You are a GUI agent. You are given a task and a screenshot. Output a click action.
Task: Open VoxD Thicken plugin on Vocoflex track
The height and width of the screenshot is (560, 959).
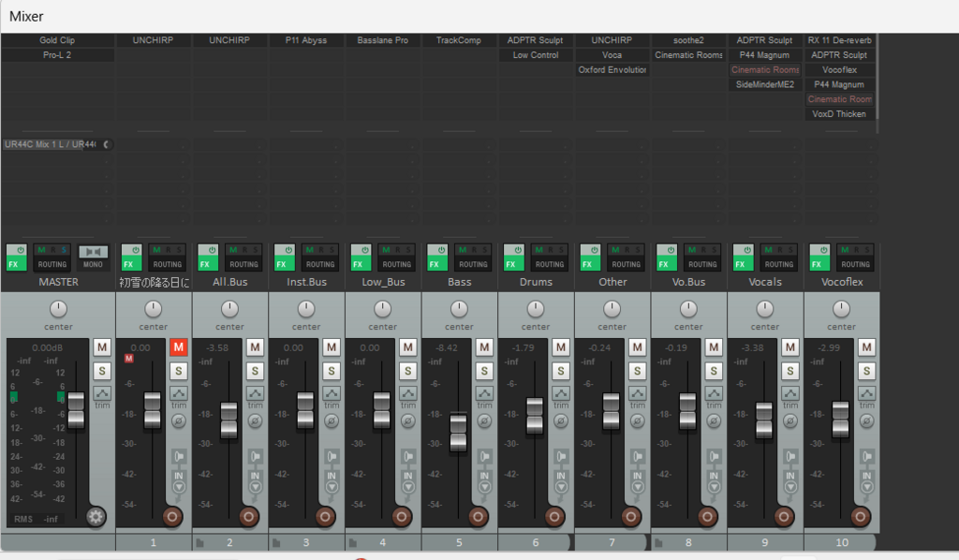click(x=839, y=113)
